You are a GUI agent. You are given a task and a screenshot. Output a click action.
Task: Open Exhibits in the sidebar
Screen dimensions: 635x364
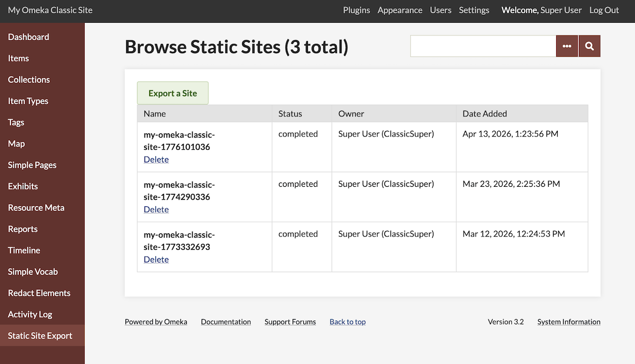pyautogui.click(x=42, y=186)
